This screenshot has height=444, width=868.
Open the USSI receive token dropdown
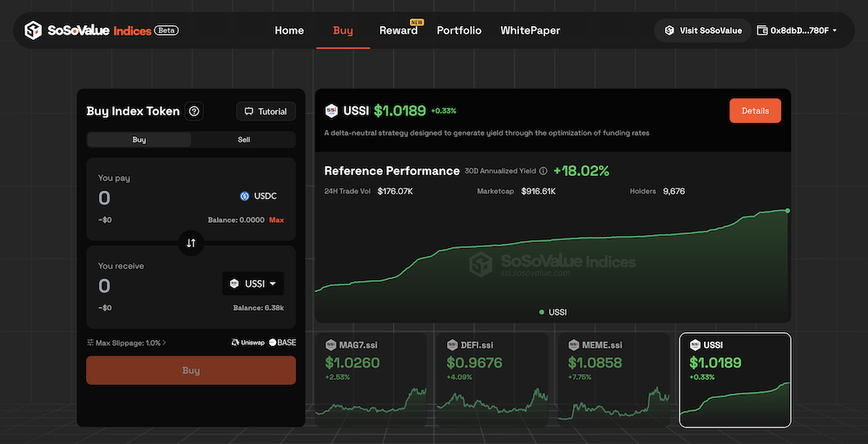click(x=253, y=284)
